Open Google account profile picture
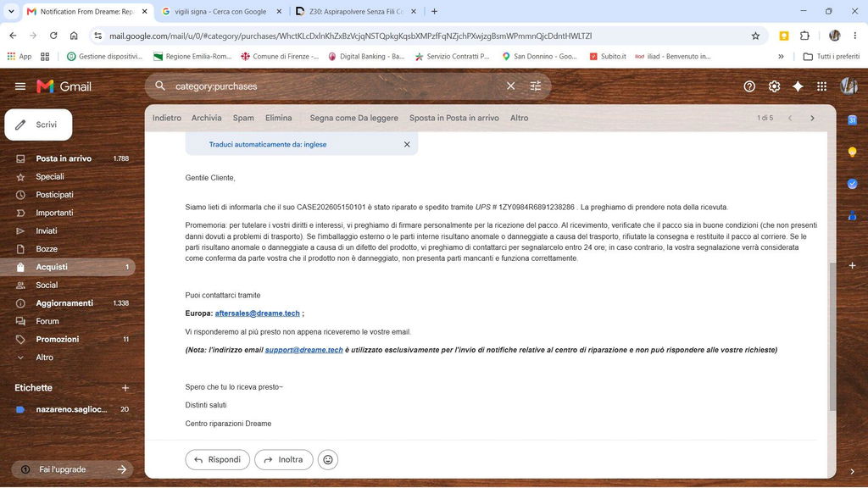868x488 pixels. tap(849, 86)
